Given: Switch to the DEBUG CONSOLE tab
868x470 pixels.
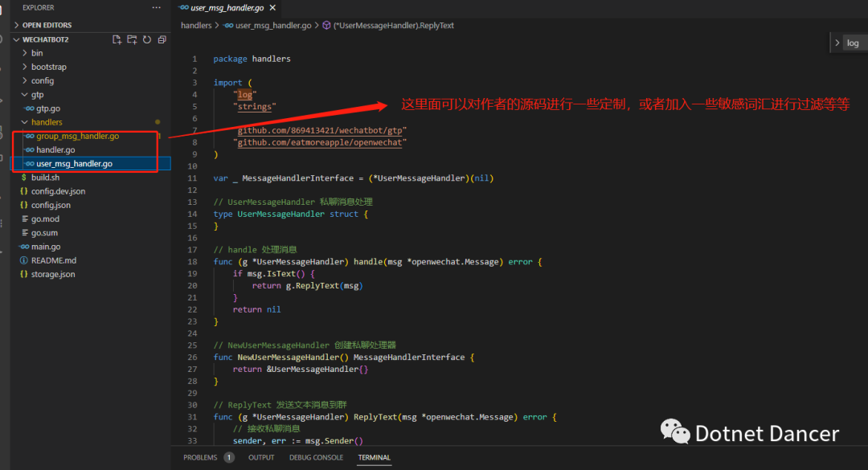Looking at the screenshot, I should point(316,457).
